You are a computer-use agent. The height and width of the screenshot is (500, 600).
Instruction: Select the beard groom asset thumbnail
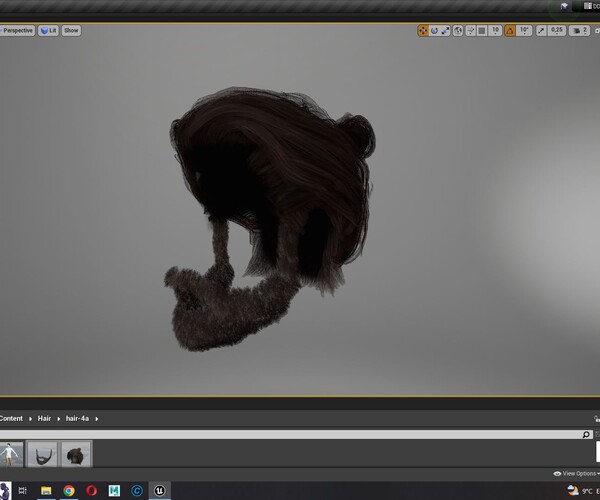[42, 454]
